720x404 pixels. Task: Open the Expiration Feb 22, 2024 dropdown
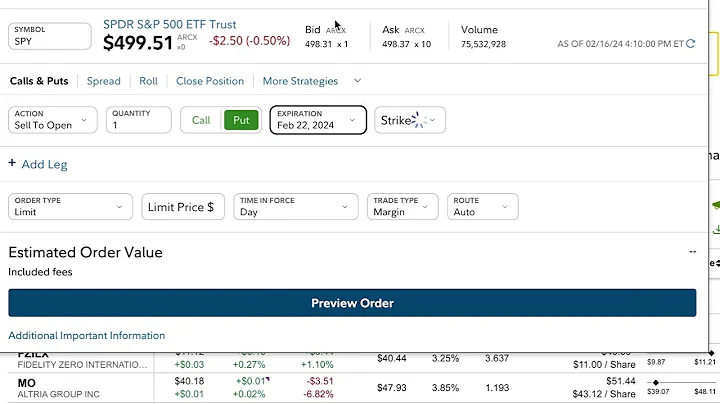click(318, 120)
